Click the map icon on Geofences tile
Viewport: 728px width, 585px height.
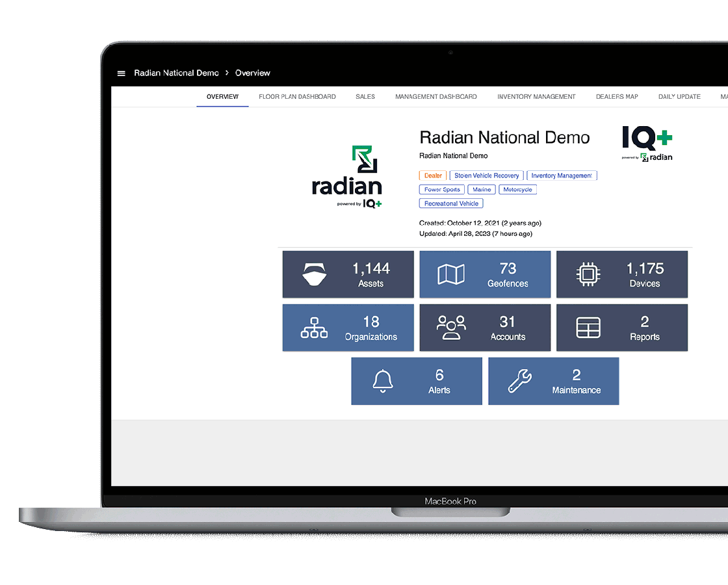point(451,274)
